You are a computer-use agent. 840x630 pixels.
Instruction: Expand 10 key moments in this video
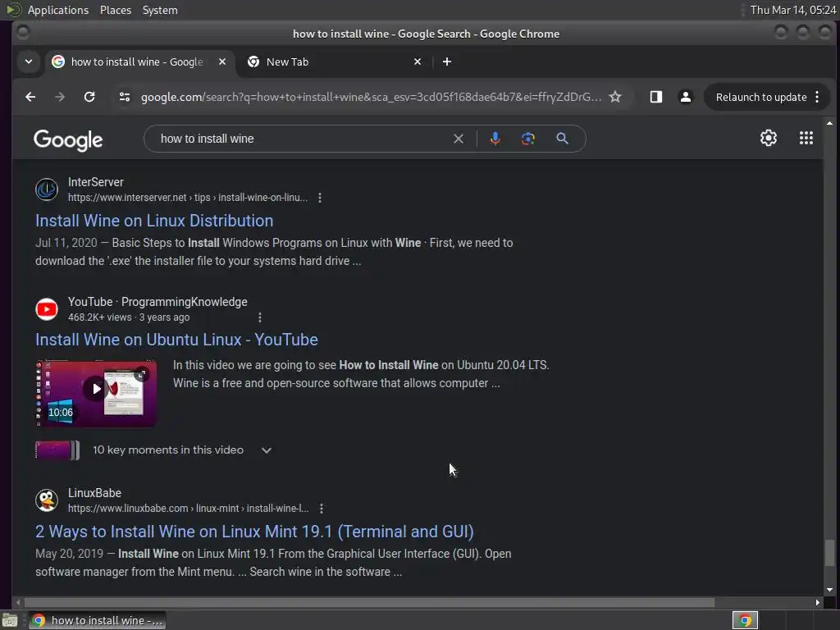click(267, 450)
